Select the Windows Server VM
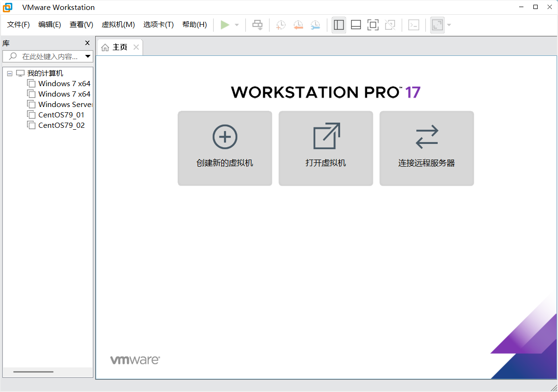The height and width of the screenshot is (392, 558). [x=65, y=104]
